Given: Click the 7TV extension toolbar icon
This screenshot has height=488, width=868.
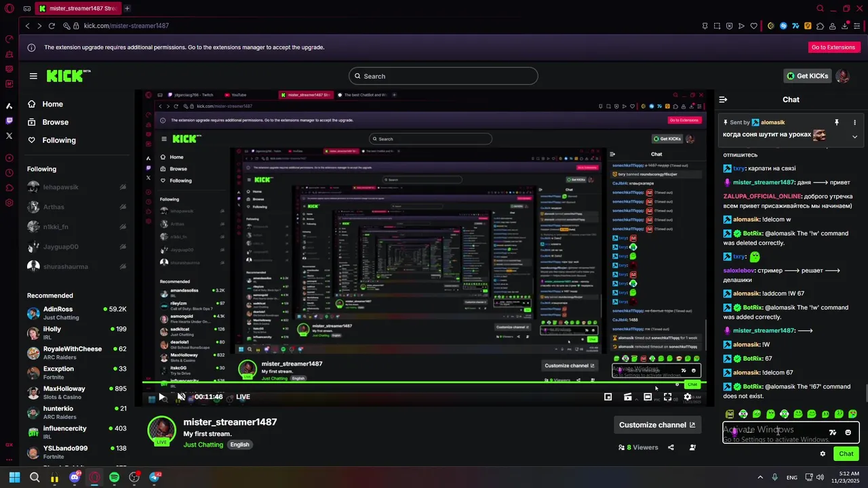Looking at the screenshot, I should coord(795,26).
